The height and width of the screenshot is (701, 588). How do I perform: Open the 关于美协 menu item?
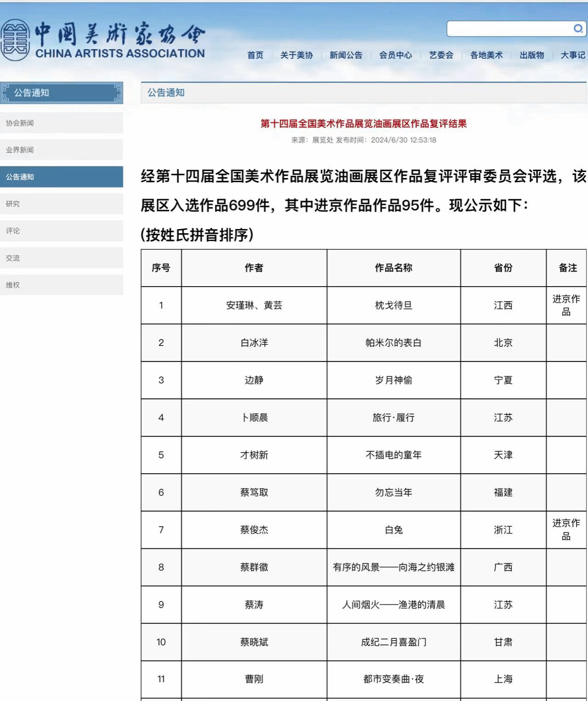click(296, 55)
